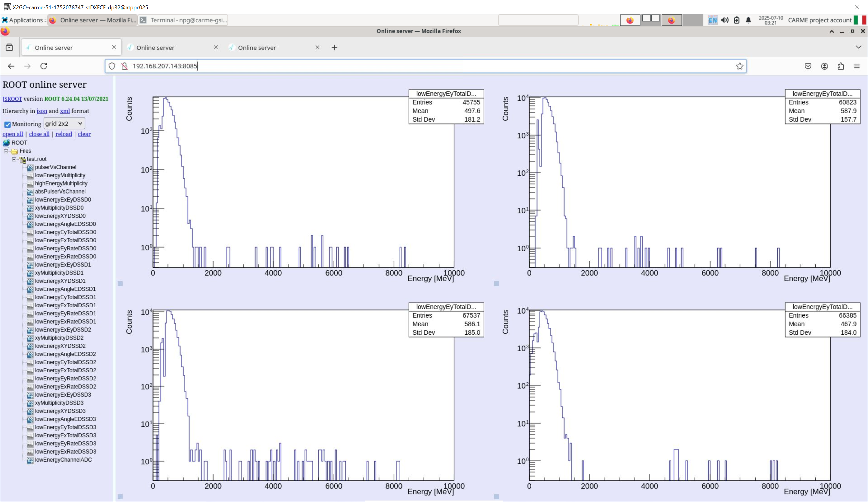Bookmark this page with the star icon
The width and height of the screenshot is (868, 502).
(739, 66)
